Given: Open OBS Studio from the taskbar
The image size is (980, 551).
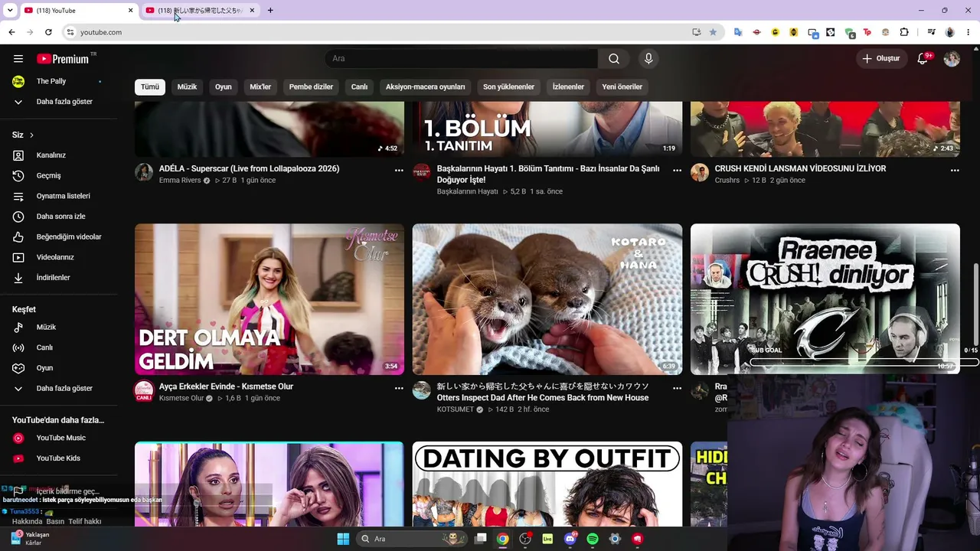Looking at the screenshot, I should coord(525,539).
